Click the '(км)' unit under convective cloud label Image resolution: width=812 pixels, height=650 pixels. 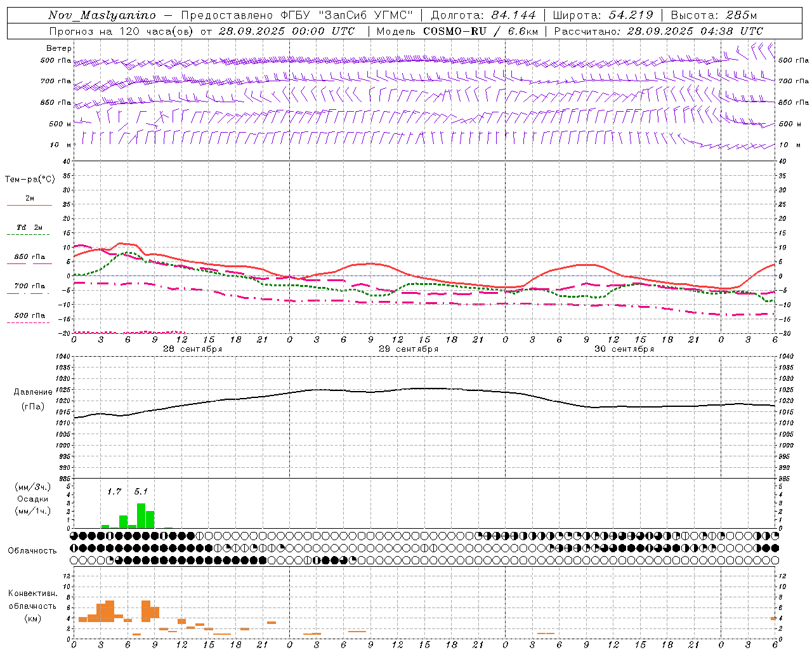[32, 618]
